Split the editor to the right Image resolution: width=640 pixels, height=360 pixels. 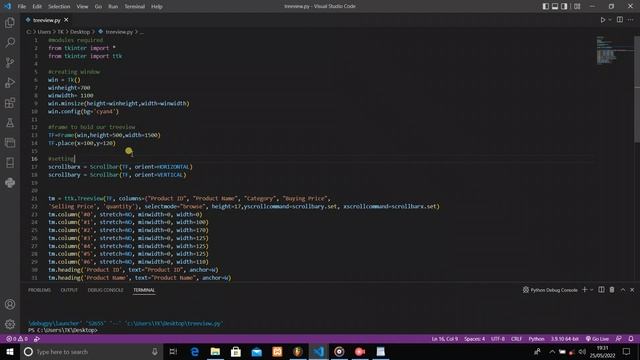click(620, 20)
